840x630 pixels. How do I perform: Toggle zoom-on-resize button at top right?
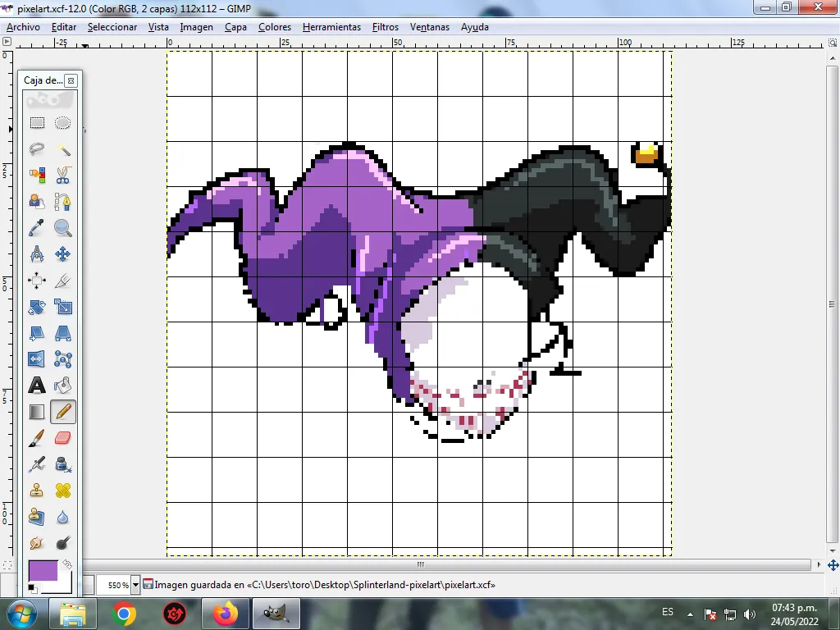click(833, 43)
